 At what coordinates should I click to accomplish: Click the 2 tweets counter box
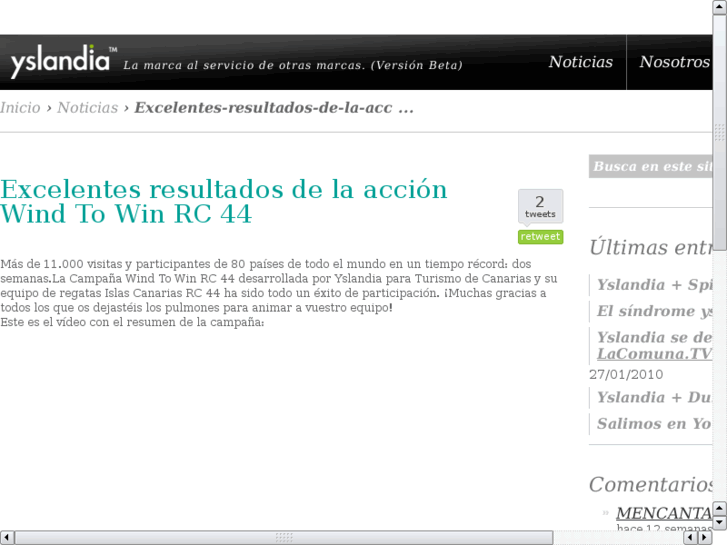pyautogui.click(x=540, y=206)
